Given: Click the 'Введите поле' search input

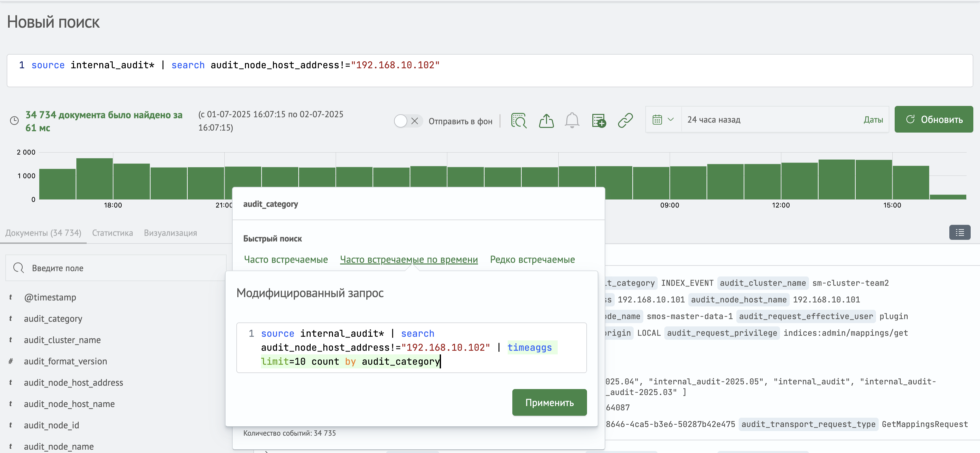Looking at the screenshot, I should 116,268.
